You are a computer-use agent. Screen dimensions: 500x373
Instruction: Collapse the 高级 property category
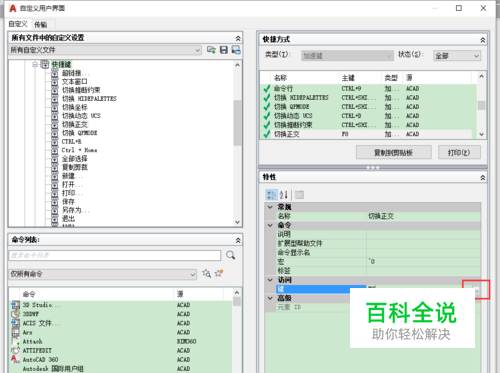click(270, 298)
